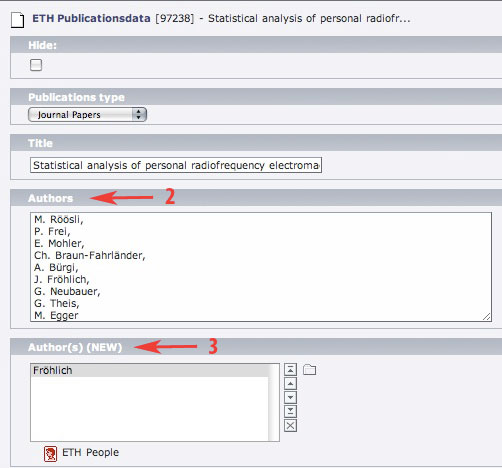The image size is (502, 468).
Task: Move selected author up one position
Action: pyautogui.click(x=290, y=383)
